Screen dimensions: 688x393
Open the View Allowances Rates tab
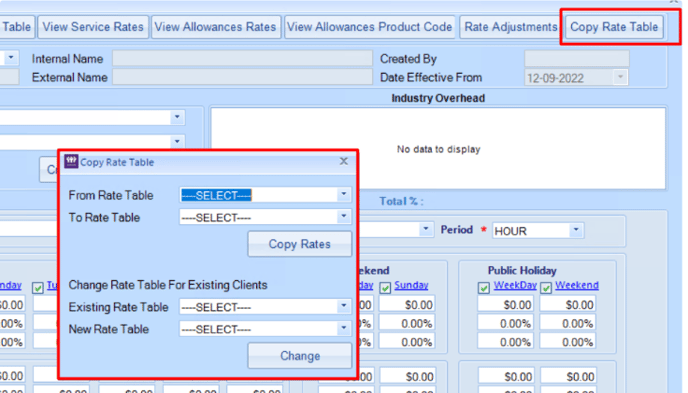click(x=215, y=27)
